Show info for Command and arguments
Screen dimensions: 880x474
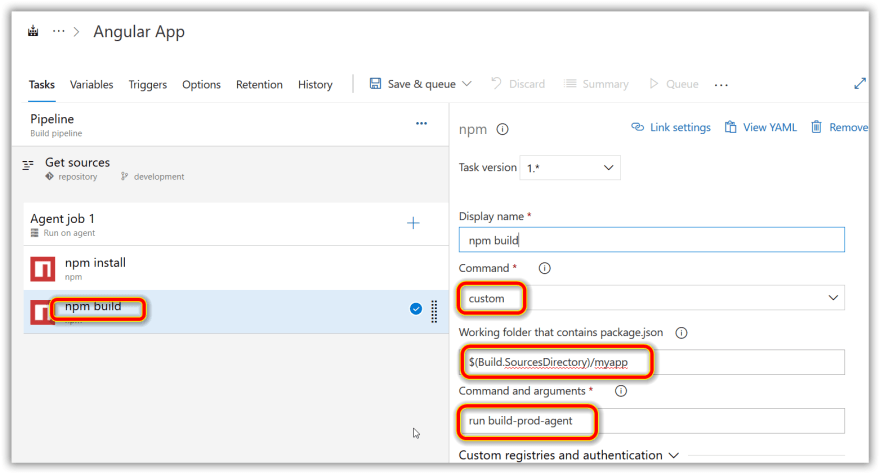[621, 391]
